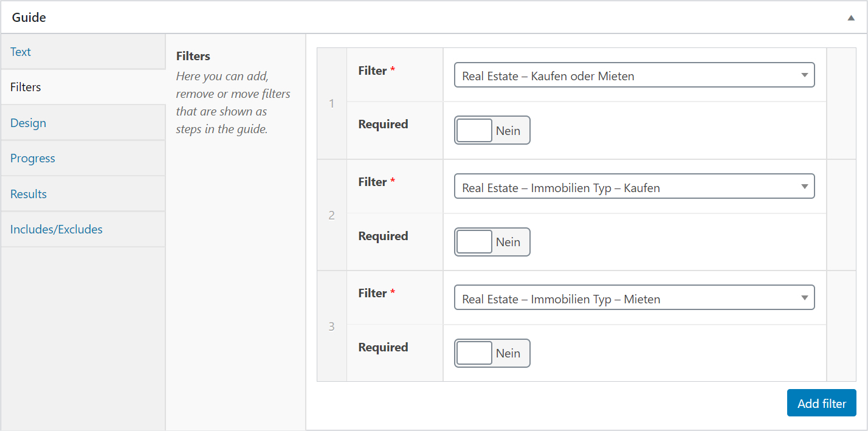
Task: Toggle Required switch for filter row 2
Action: [x=492, y=242]
